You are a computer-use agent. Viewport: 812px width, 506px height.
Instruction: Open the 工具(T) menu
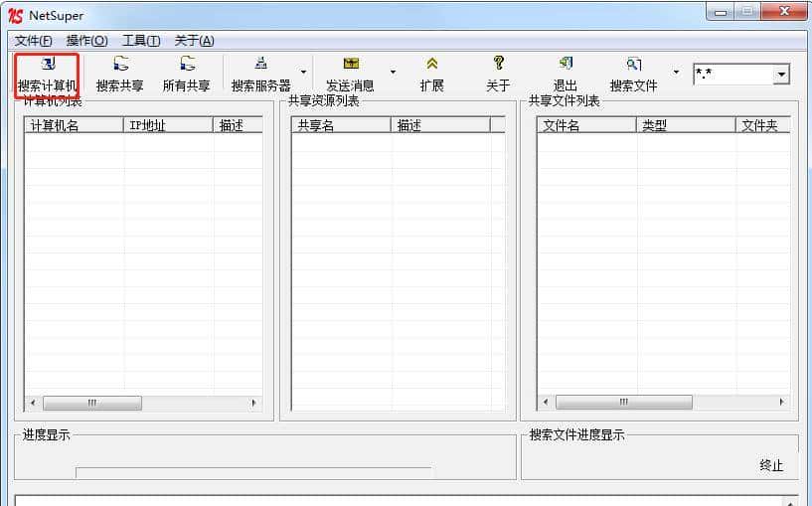141,41
